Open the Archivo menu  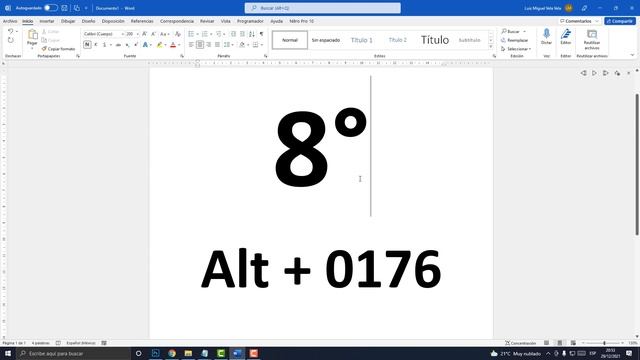tap(10, 21)
